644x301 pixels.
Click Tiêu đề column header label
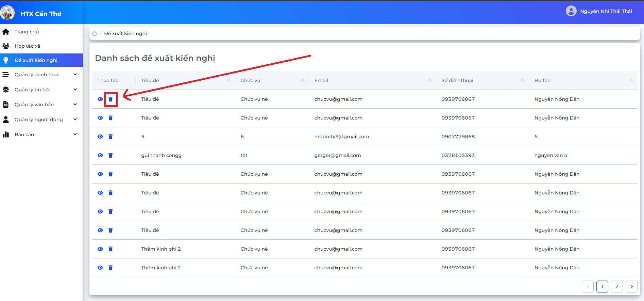pyautogui.click(x=150, y=80)
